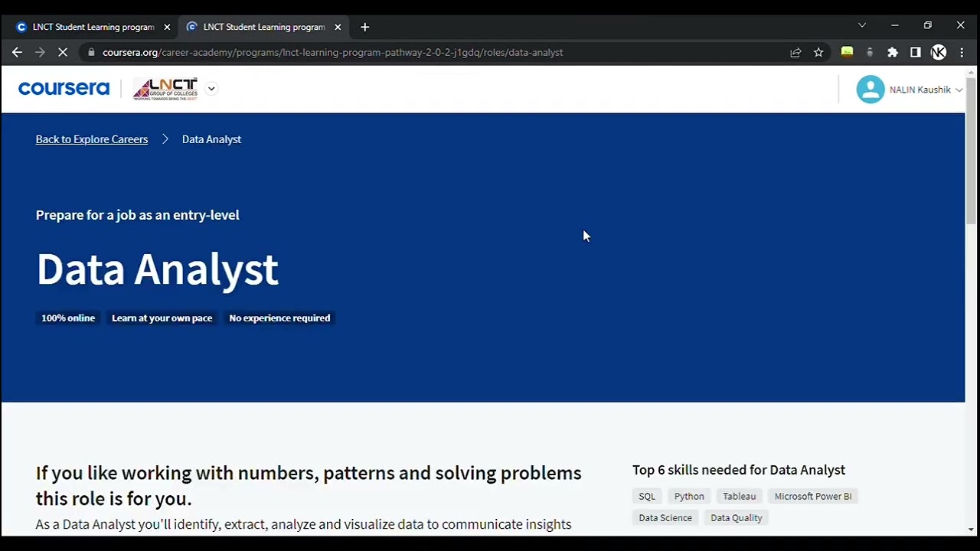Select the second LNCT Student Learning tab

(x=263, y=27)
